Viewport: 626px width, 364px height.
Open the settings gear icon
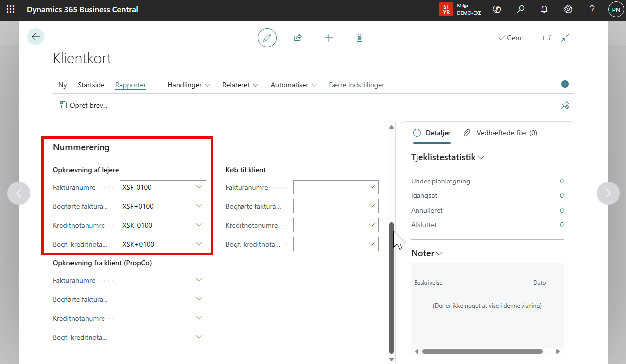click(x=568, y=10)
